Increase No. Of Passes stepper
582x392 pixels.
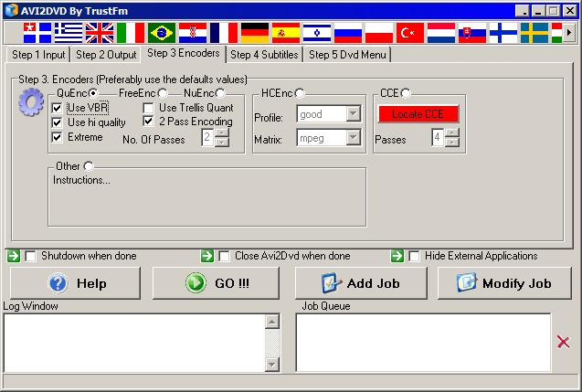[x=222, y=133]
